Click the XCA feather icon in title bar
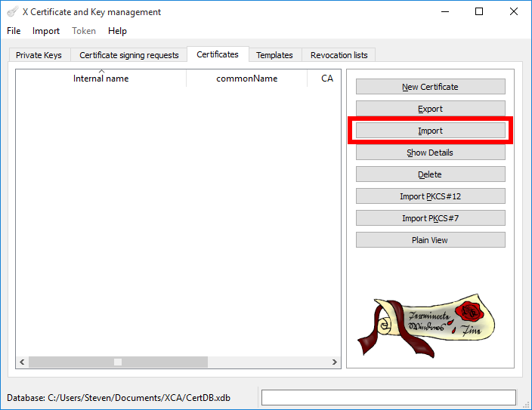 tap(12, 12)
